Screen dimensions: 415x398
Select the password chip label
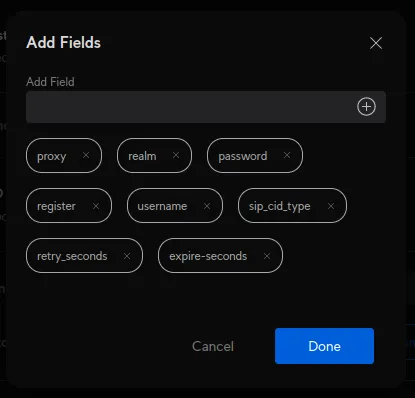(243, 156)
